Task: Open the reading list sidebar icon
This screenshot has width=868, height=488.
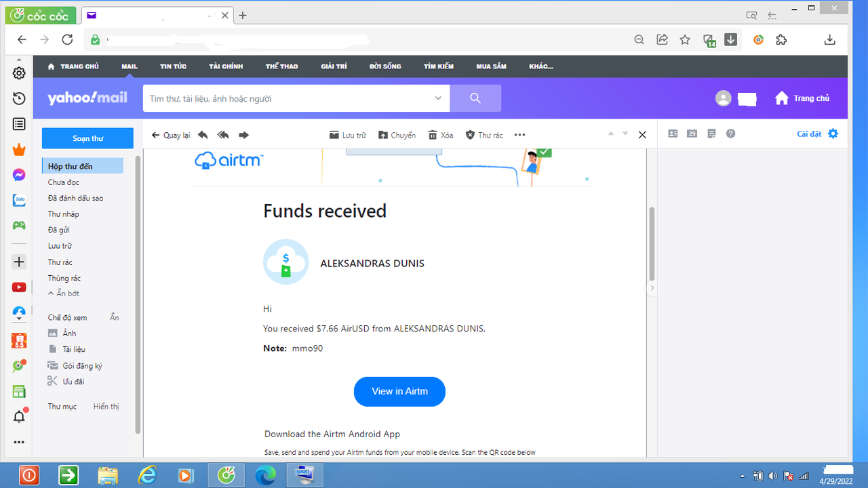Action: [x=19, y=124]
